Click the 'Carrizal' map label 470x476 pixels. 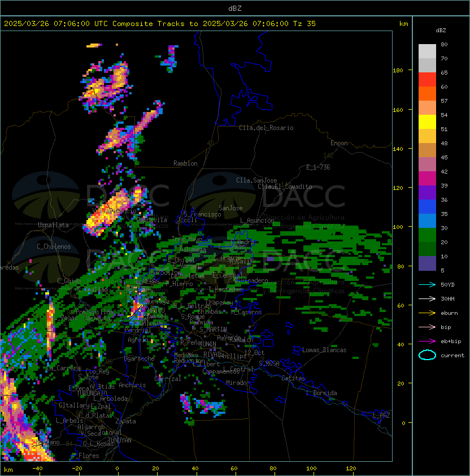168,379
